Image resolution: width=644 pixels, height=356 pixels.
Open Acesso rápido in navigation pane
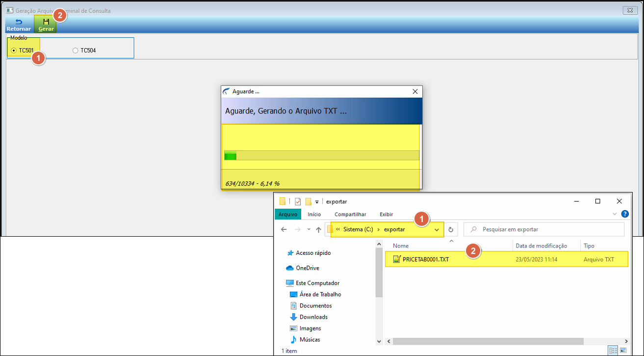313,253
